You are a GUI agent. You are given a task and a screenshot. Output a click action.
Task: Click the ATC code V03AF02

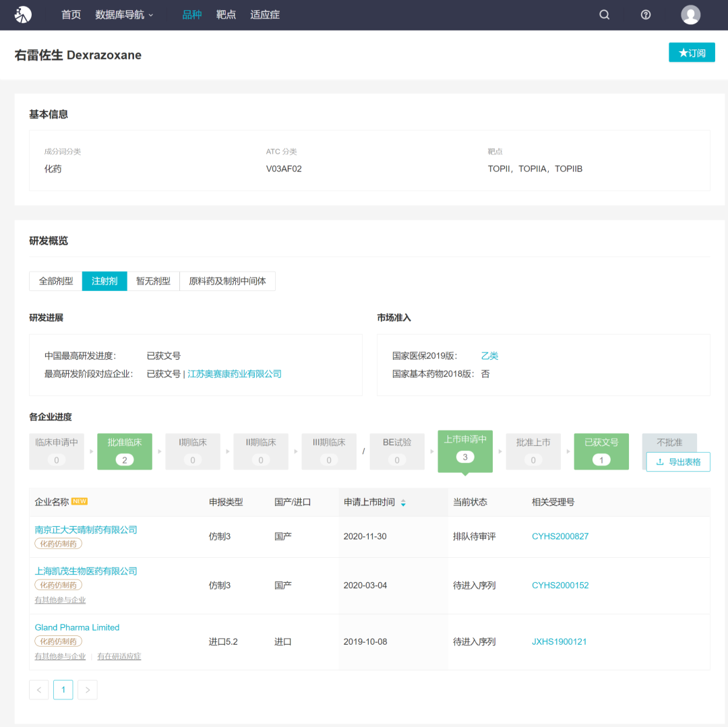(284, 169)
